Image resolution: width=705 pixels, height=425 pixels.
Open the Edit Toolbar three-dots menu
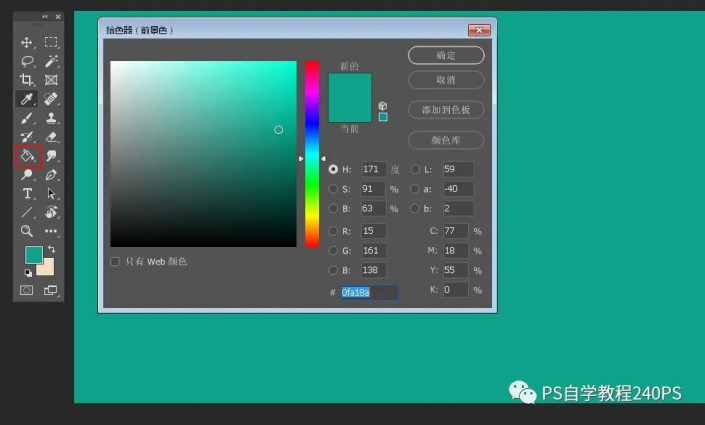pyautogui.click(x=51, y=231)
